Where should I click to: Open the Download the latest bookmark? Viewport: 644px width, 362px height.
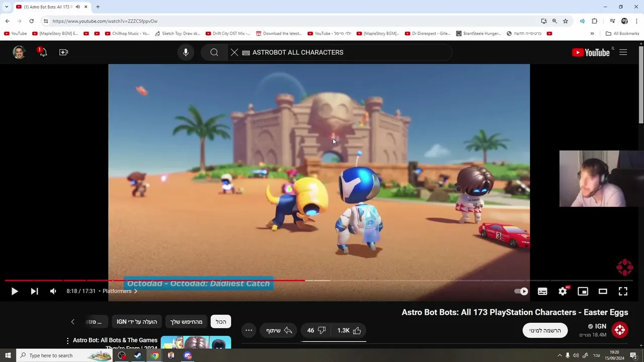click(x=279, y=34)
